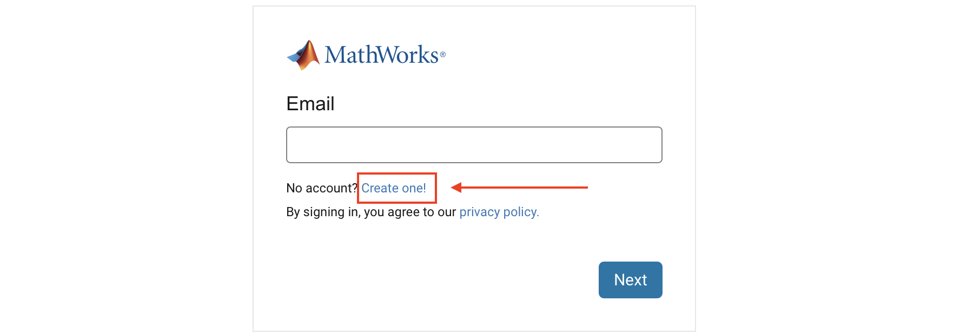Click the MathWorks brand name
This screenshot has width=980, height=334.
381,54
